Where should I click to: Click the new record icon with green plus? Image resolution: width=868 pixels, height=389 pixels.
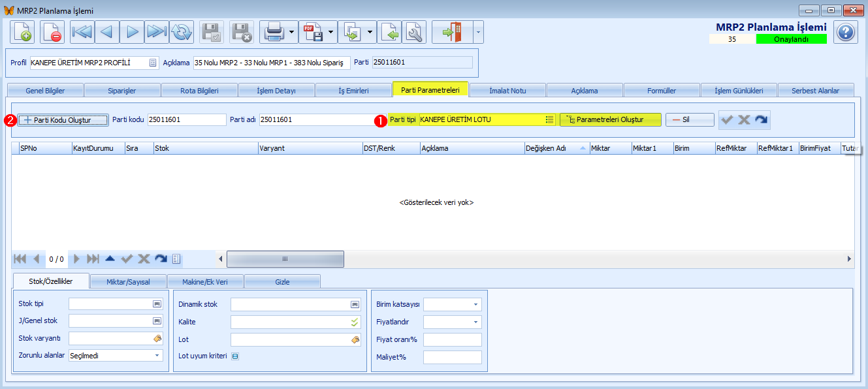pos(22,32)
